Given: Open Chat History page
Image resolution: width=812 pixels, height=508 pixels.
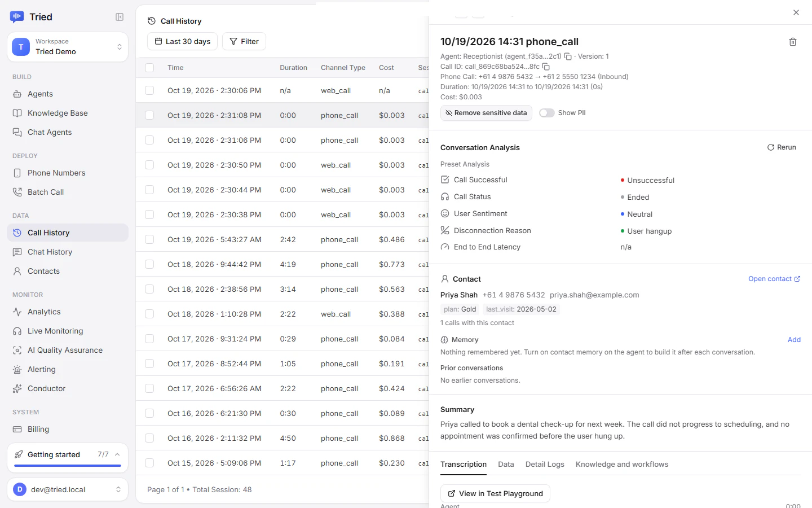Looking at the screenshot, I should 68,252.
